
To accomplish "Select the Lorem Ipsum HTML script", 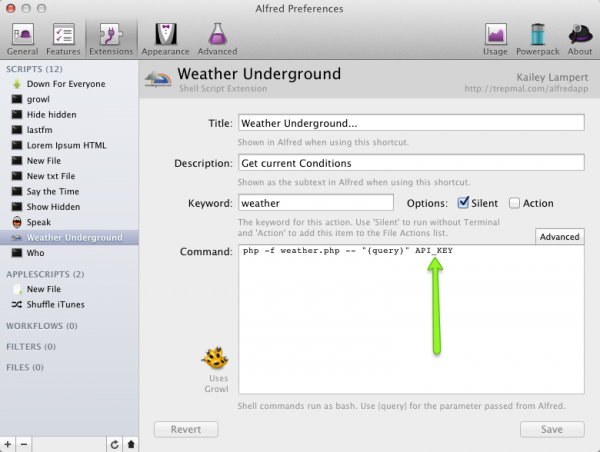I will tap(69, 145).
